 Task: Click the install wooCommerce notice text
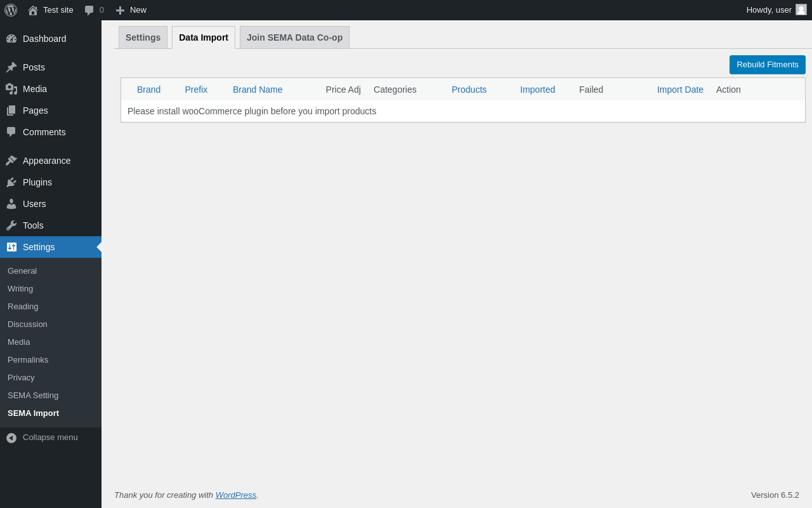click(252, 111)
